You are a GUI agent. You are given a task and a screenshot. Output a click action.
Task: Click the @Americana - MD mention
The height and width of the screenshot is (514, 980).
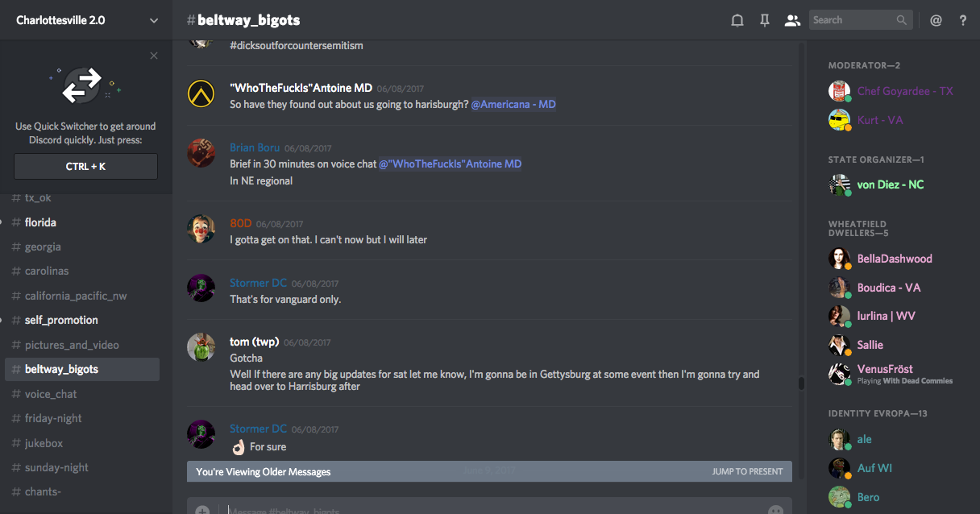(x=513, y=105)
